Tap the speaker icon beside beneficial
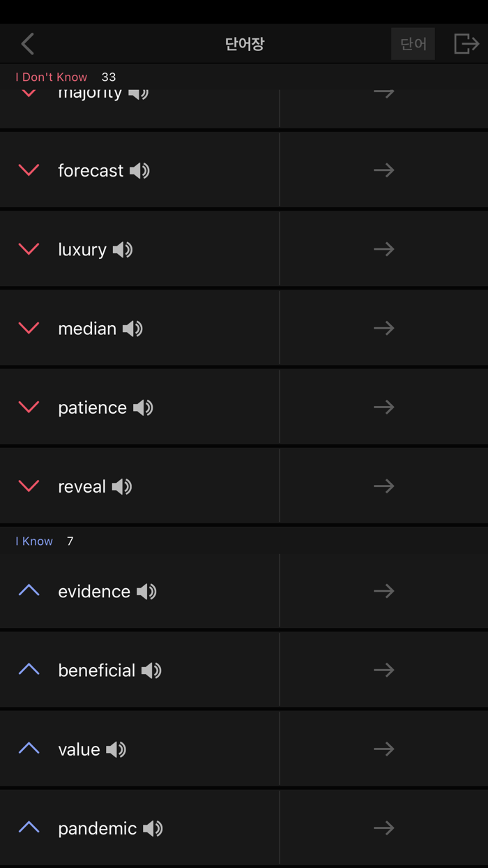This screenshot has width=488, height=868. coord(151,671)
